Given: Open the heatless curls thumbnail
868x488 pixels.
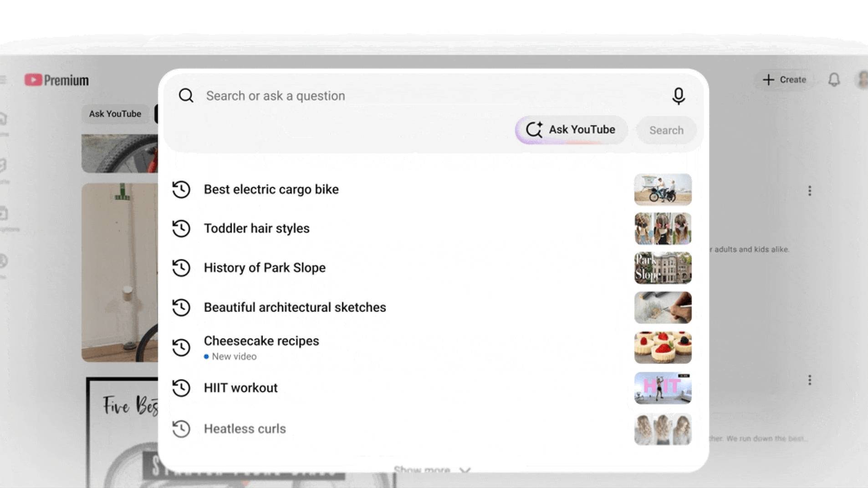Looking at the screenshot, I should (663, 429).
